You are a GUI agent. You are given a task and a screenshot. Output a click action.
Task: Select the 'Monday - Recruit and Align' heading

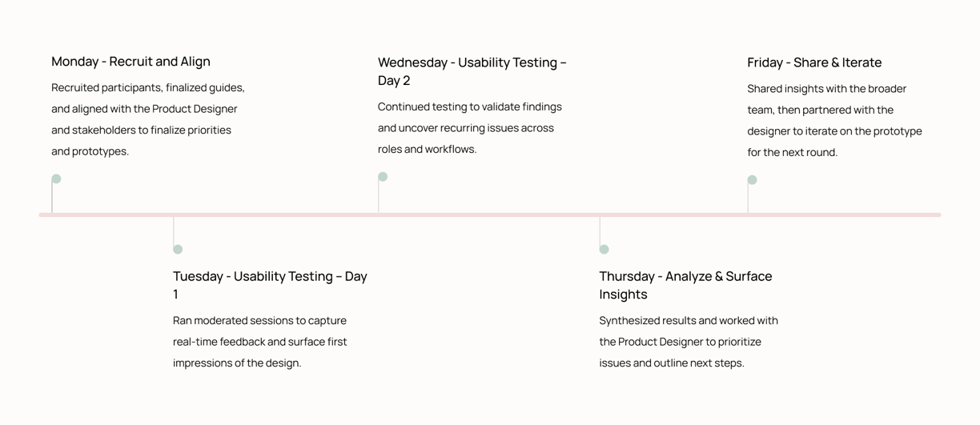(131, 62)
